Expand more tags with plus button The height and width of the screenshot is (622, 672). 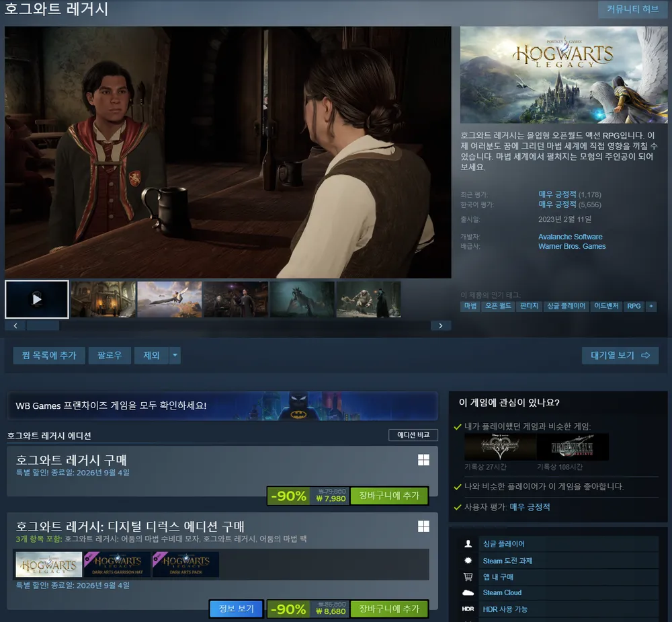[651, 306]
